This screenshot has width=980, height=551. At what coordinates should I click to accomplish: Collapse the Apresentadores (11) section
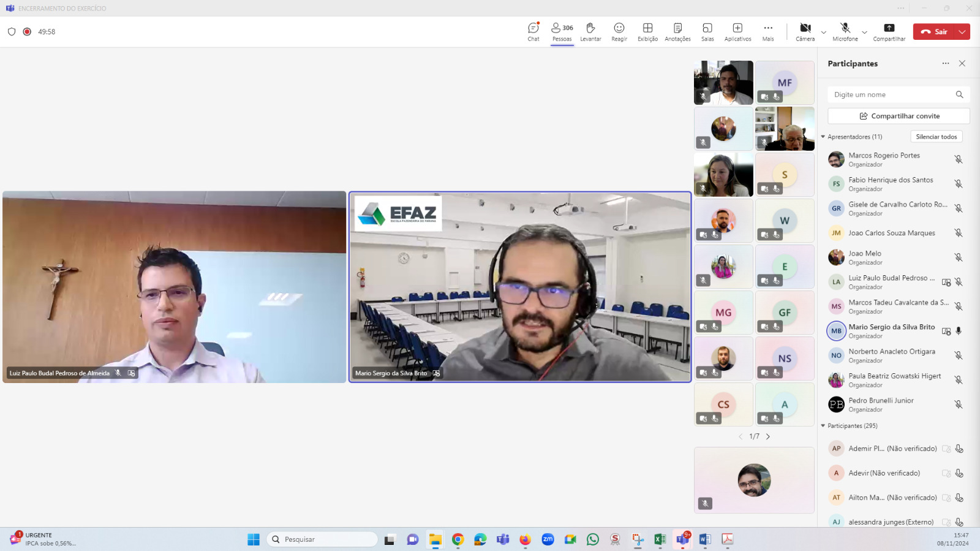(823, 137)
